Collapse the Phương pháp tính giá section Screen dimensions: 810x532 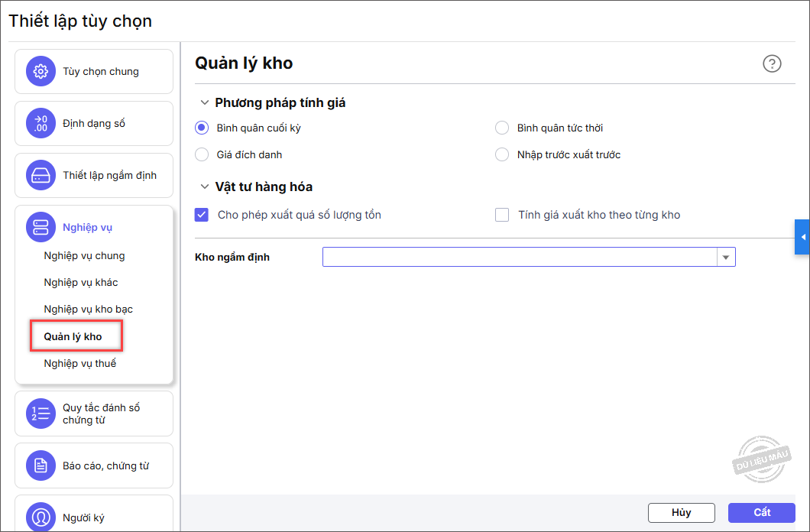click(204, 102)
